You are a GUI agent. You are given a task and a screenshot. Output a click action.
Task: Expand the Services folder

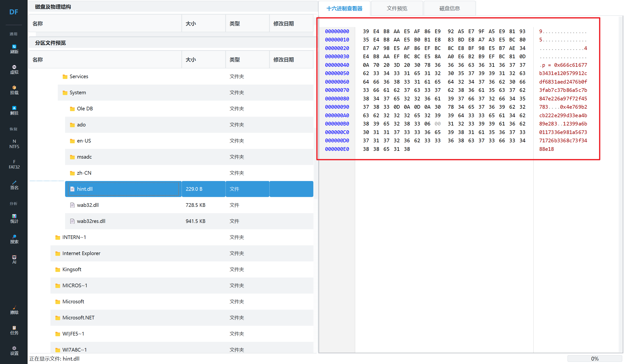click(x=79, y=77)
